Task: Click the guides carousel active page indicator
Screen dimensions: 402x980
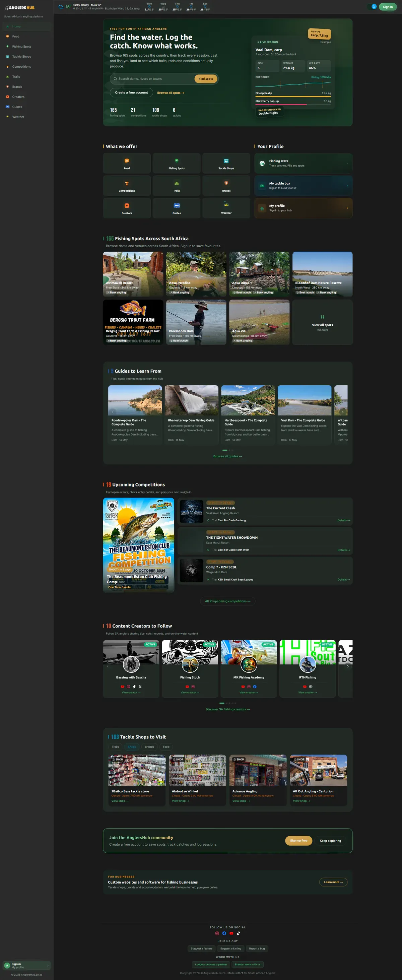Action: click(x=225, y=450)
